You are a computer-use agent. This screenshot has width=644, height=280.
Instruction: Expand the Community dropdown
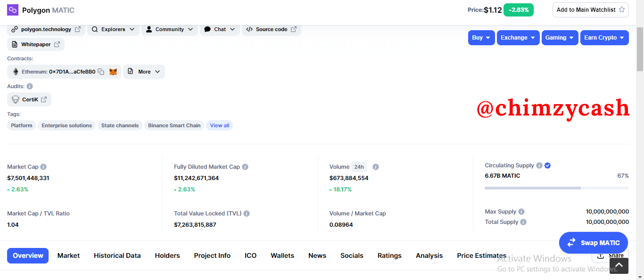point(170,29)
